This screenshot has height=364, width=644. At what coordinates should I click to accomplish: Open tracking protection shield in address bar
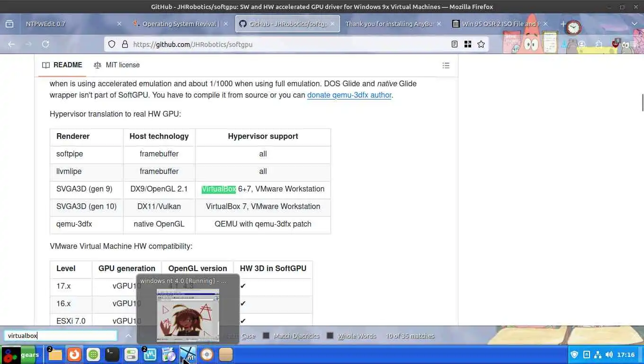112,44
